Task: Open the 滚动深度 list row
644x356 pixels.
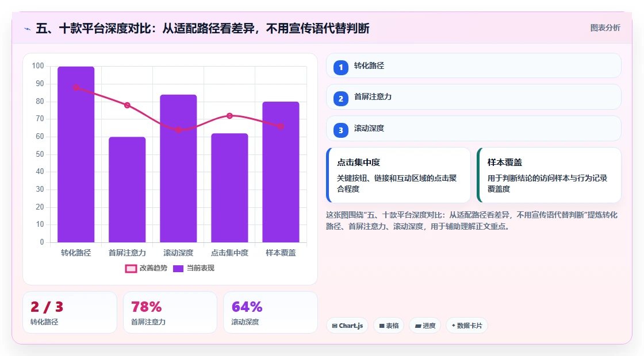Action: (474, 129)
